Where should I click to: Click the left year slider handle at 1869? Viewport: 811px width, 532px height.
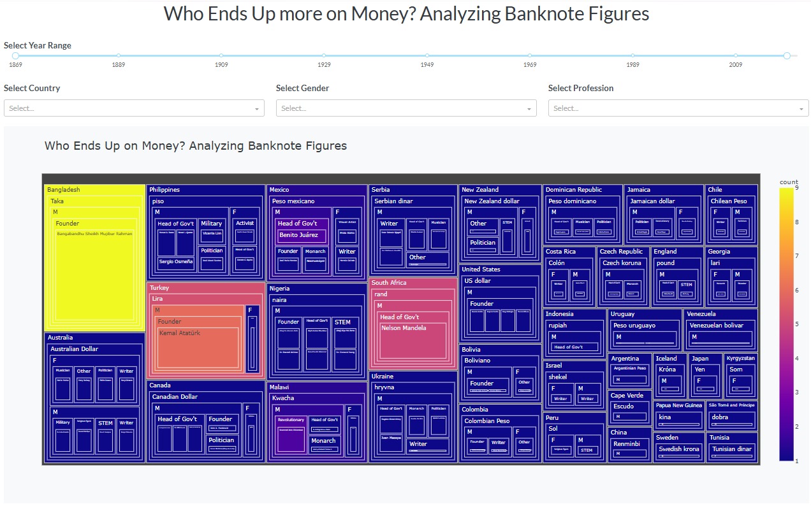click(x=16, y=55)
